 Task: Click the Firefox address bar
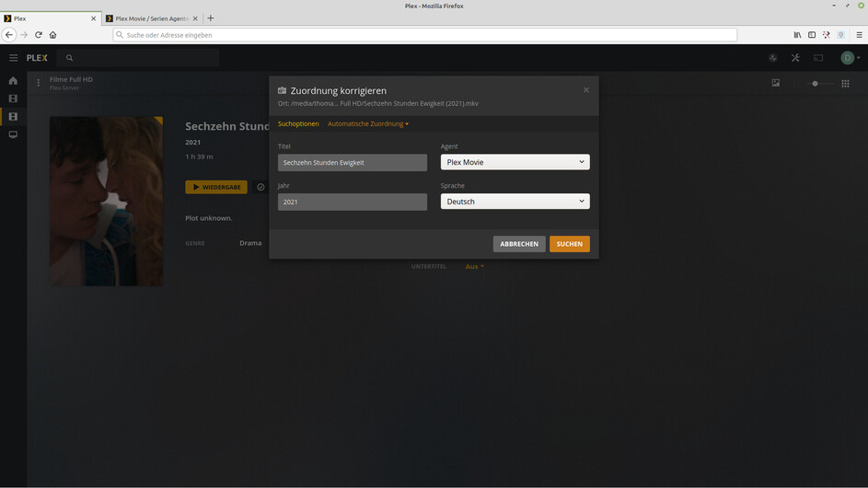[424, 35]
